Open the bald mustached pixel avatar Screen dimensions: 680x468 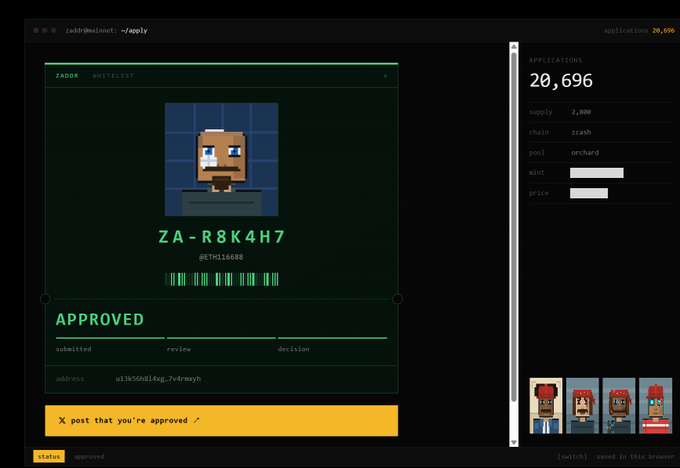[221, 159]
